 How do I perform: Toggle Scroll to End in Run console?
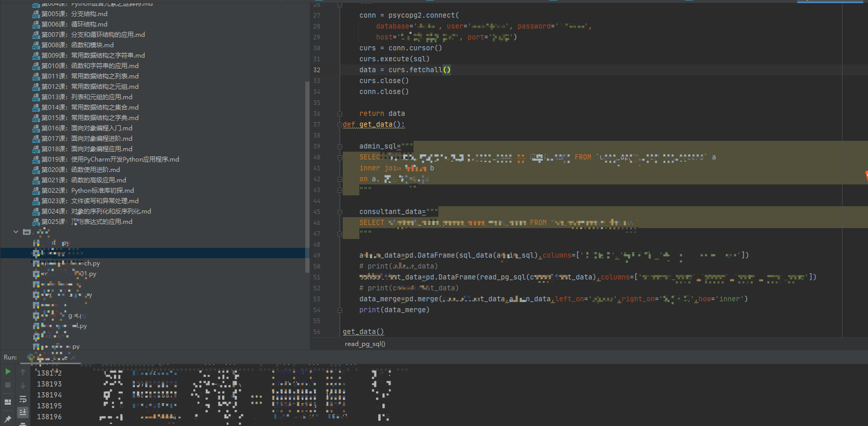click(x=23, y=412)
